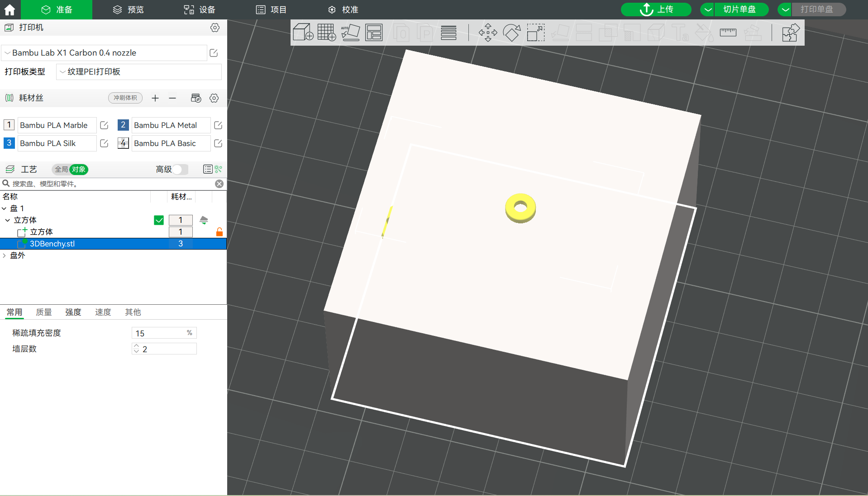Click filament 3 blue color swatch
The height and width of the screenshot is (496, 868).
[x=9, y=143]
